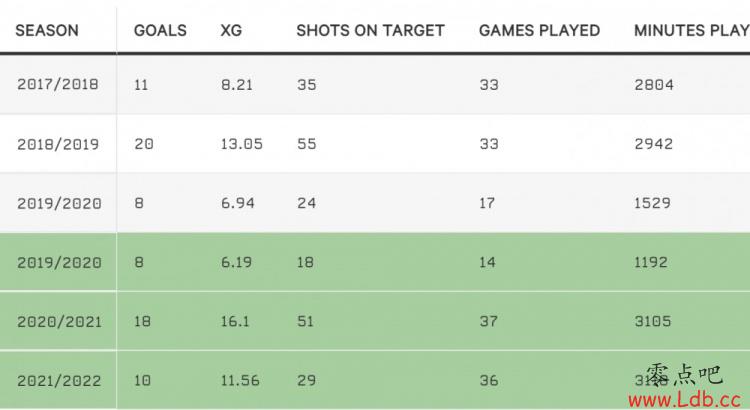Select the 37 games played value

click(489, 321)
